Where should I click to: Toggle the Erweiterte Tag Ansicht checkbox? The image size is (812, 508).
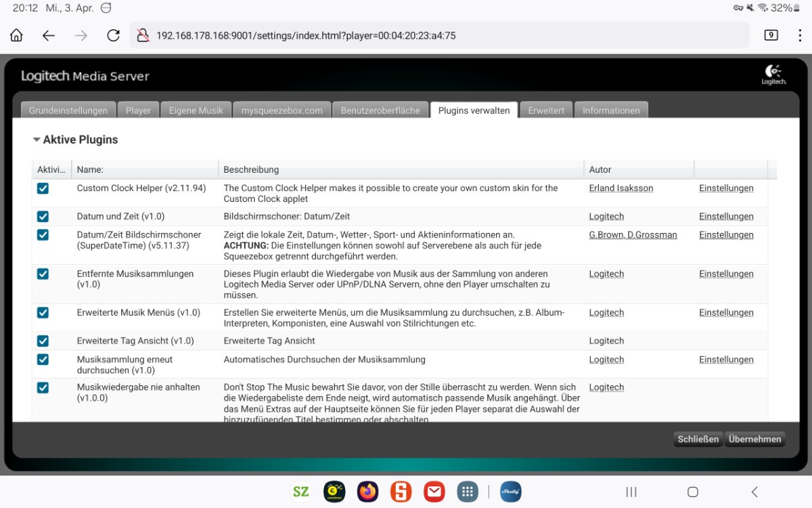(43, 341)
